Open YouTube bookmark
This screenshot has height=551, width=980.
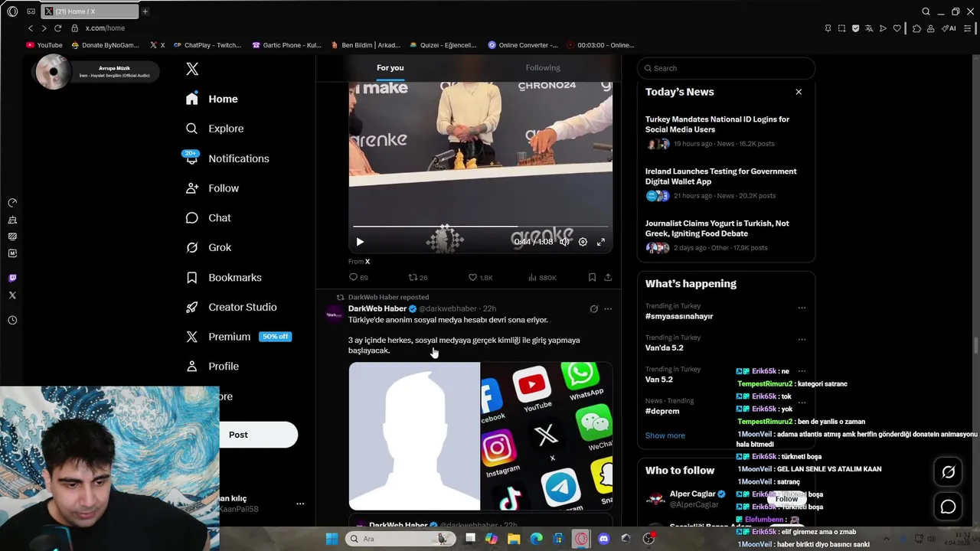(x=44, y=45)
